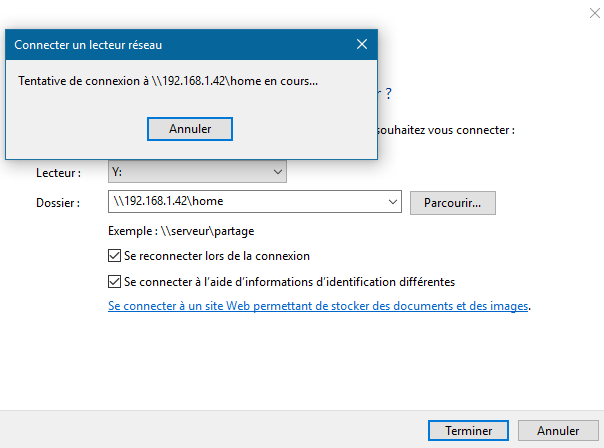Click the text souhaitez vous connecter
This screenshot has height=448, width=604.
[x=447, y=130]
